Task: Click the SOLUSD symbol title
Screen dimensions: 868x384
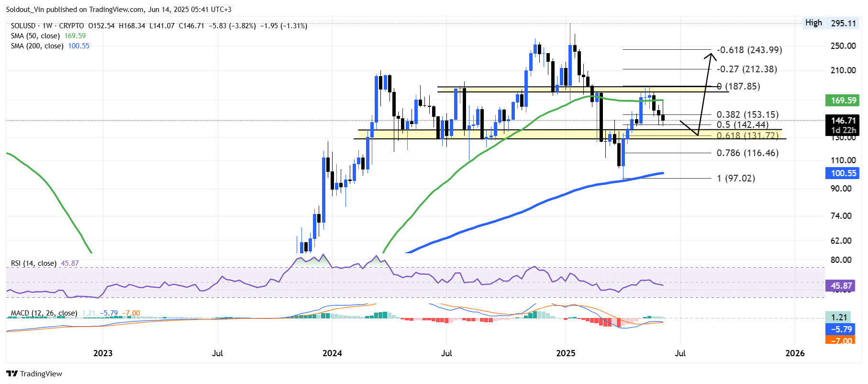Action: [x=23, y=26]
